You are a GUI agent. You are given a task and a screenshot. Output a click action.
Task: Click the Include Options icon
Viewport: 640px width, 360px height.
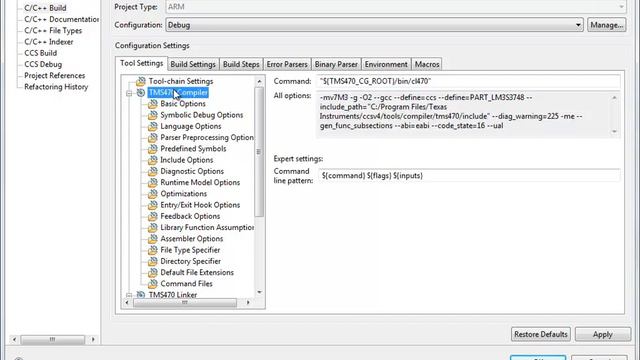(153, 160)
